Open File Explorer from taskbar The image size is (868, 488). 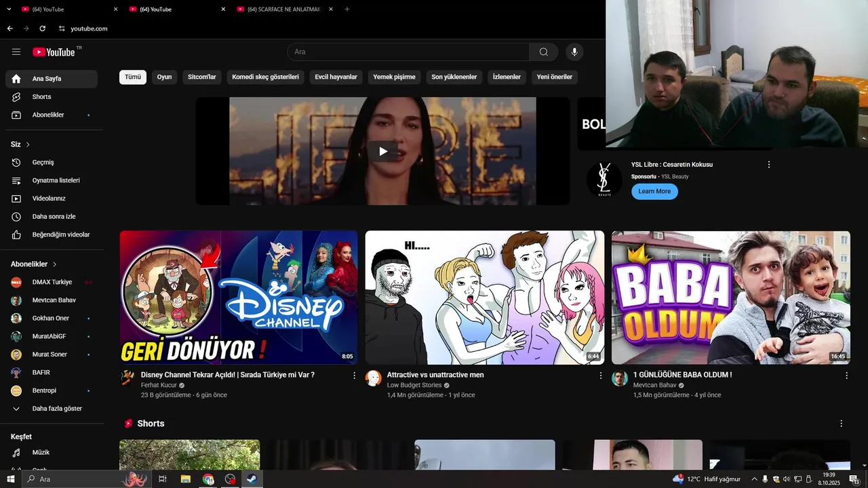[185, 479]
